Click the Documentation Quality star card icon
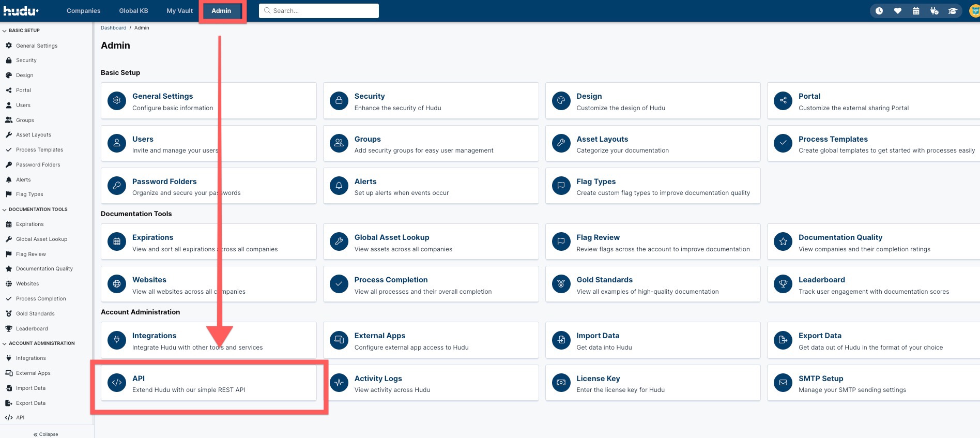This screenshot has height=438, width=980. [783, 241]
